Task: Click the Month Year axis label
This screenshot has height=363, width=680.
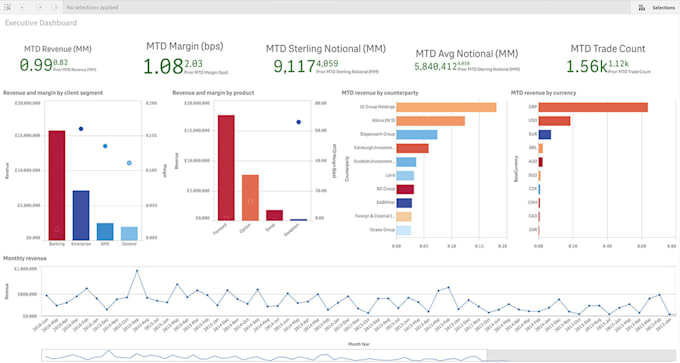Action: pos(359,344)
